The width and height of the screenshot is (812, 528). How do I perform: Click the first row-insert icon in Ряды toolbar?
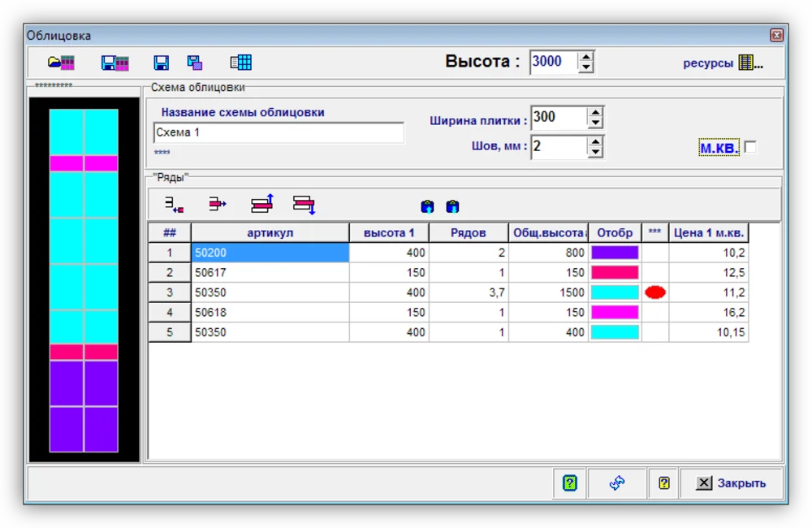[x=175, y=205]
